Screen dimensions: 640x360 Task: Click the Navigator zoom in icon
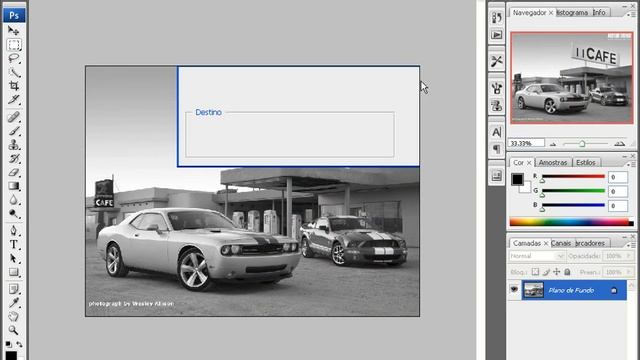click(x=620, y=143)
